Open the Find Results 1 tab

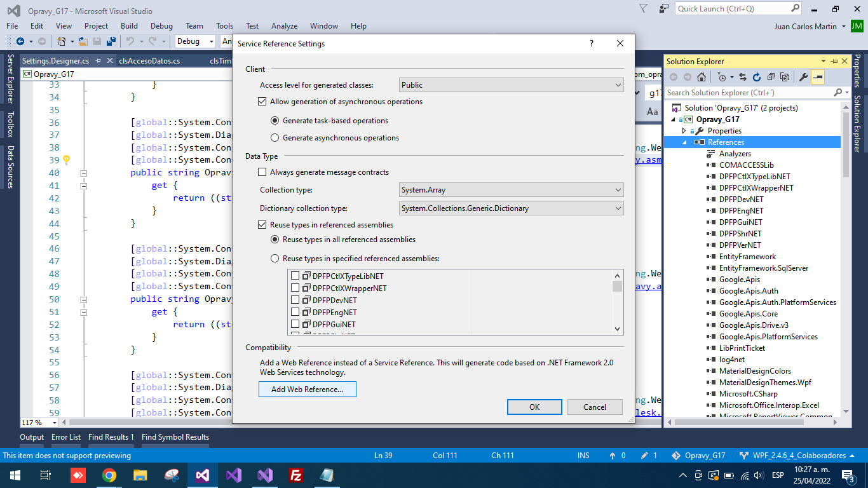[x=111, y=437]
